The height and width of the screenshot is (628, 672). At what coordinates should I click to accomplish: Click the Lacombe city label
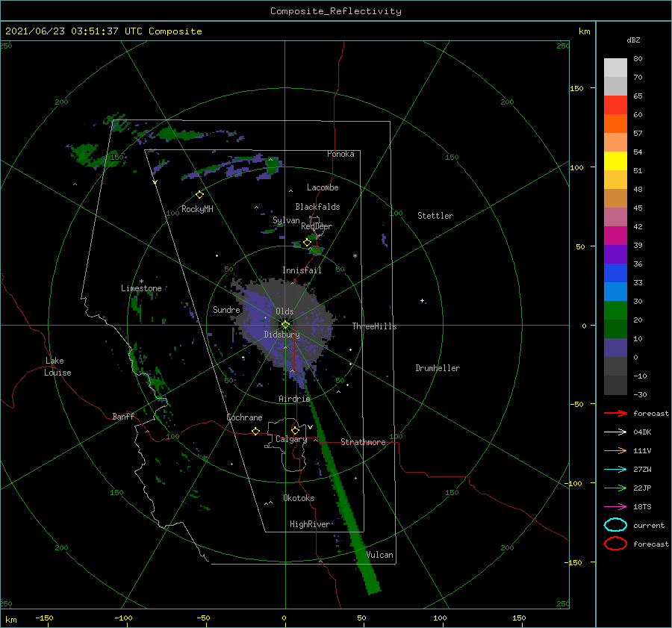pos(323,187)
